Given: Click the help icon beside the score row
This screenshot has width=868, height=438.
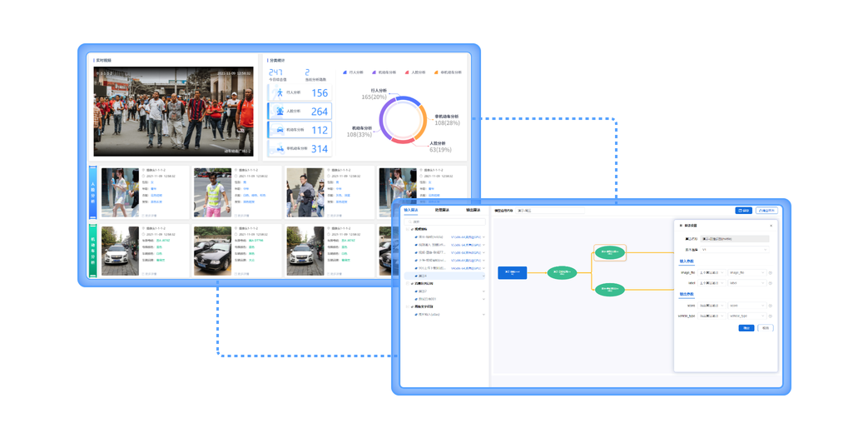Looking at the screenshot, I should (x=770, y=306).
